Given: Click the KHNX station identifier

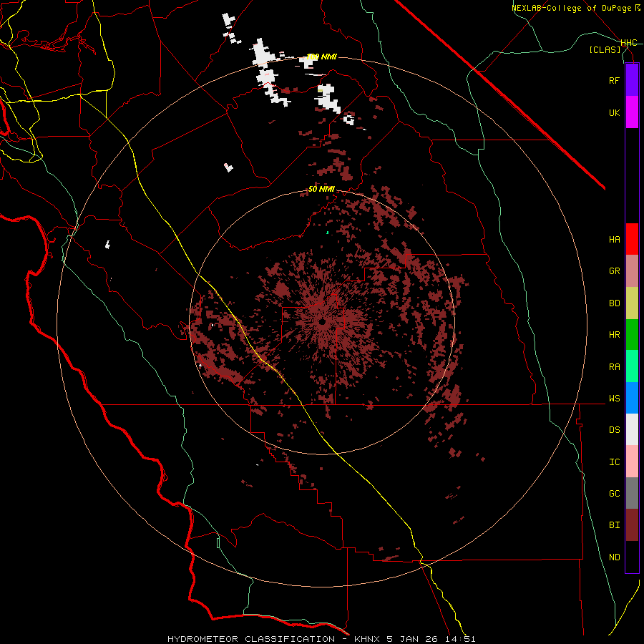Looking at the screenshot, I should [x=368, y=639].
